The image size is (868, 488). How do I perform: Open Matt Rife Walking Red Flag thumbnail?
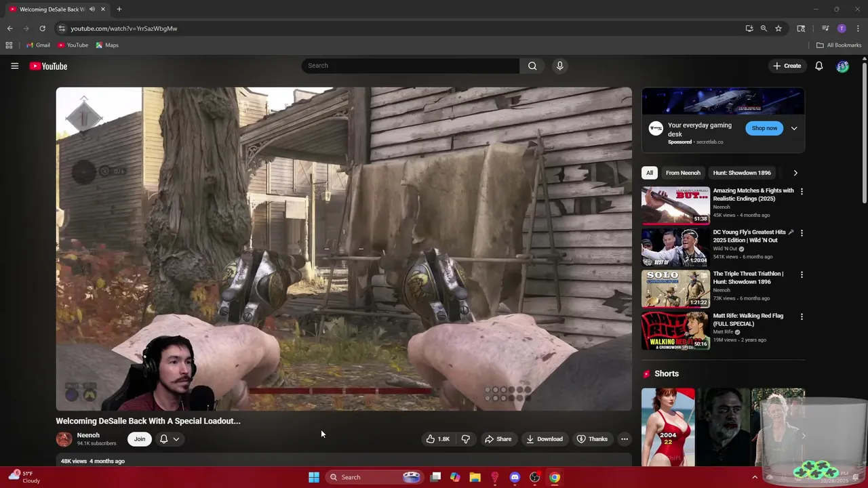click(675, 331)
